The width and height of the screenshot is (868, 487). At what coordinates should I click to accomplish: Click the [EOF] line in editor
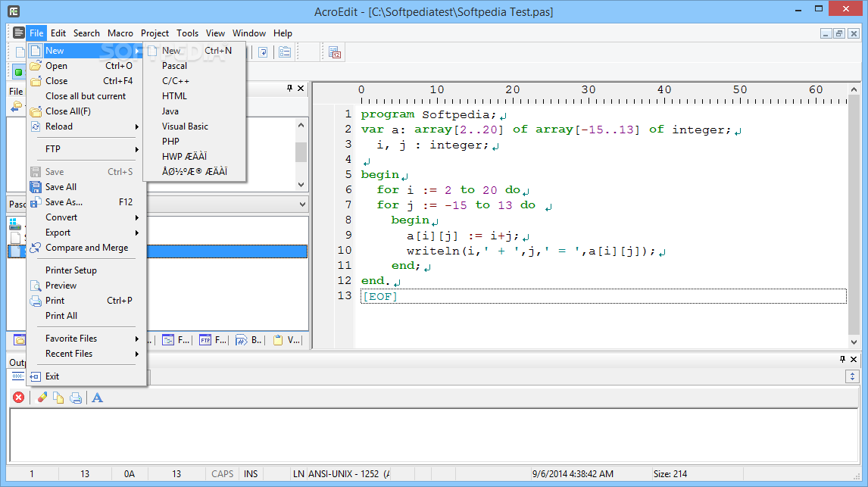[604, 296]
